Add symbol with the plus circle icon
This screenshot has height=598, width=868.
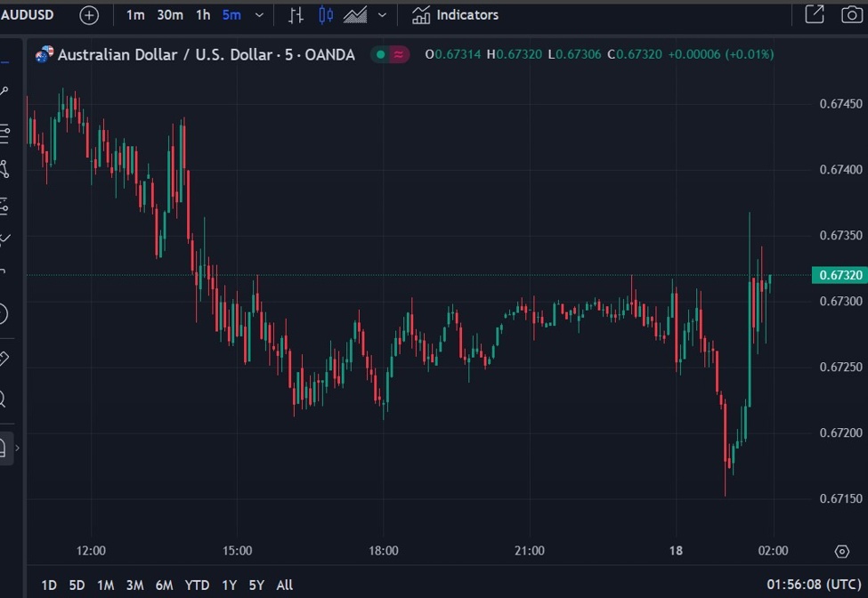[x=88, y=15]
